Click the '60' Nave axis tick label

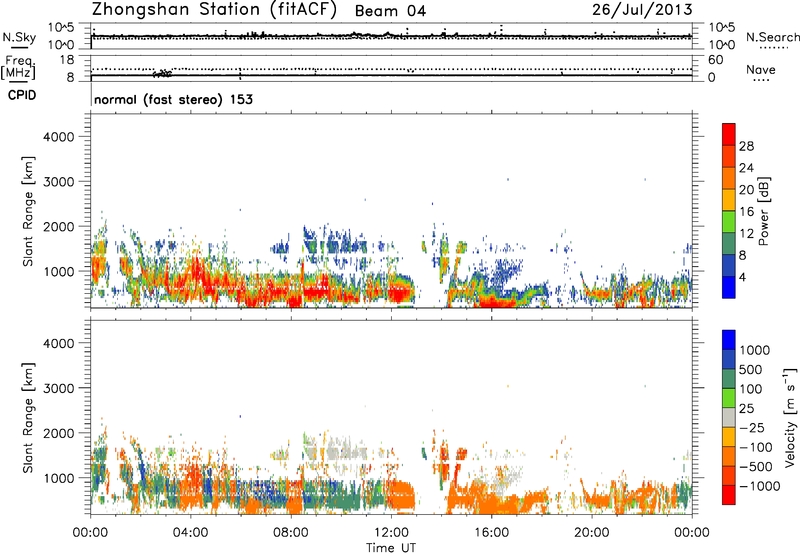pyautogui.click(x=715, y=60)
